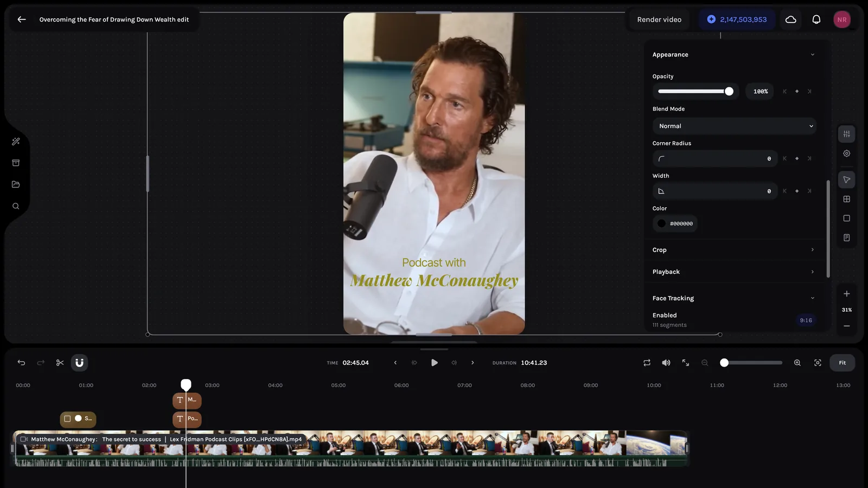
Task: Step back one frame with left chevron
Action: pos(395,363)
